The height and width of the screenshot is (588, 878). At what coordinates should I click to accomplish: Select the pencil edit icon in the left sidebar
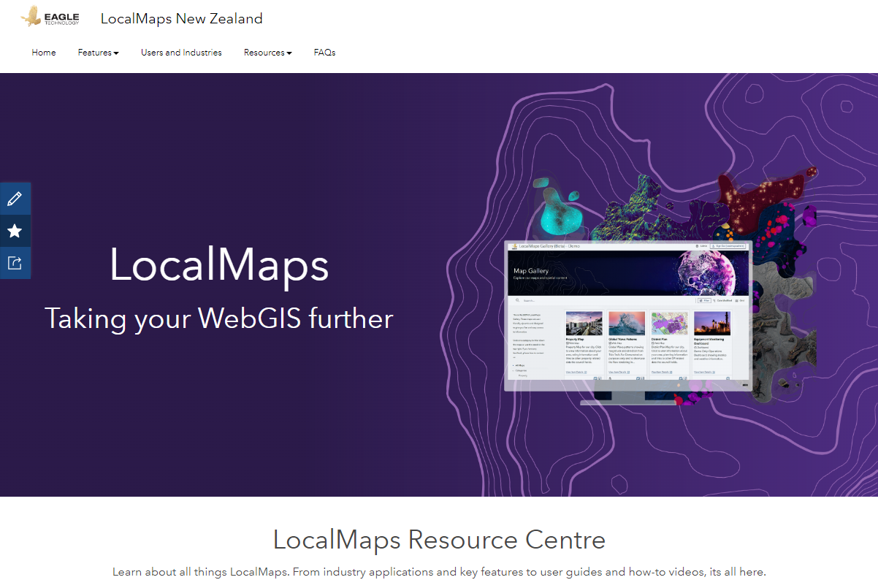click(x=15, y=198)
